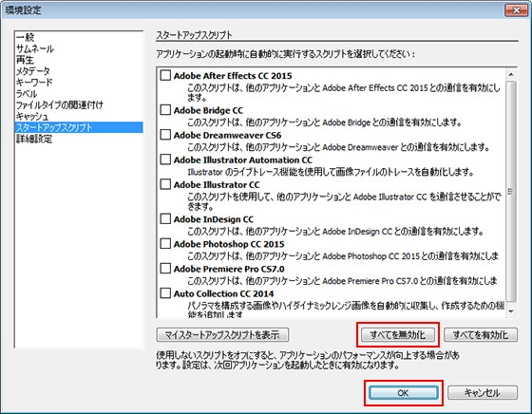Click the script list scrollbar thumb
Screen dimensions: 532x414
point(511,191)
